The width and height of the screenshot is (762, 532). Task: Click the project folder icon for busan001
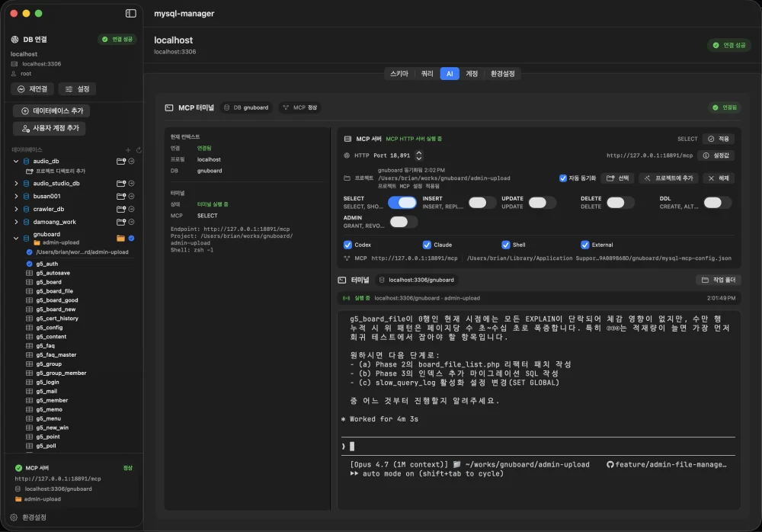pyautogui.click(x=121, y=196)
